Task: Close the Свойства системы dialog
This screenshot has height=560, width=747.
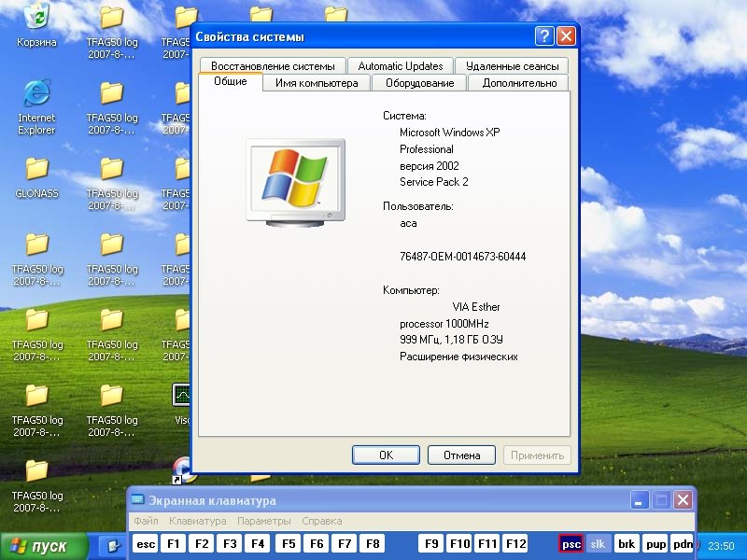Action: tap(566, 36)
